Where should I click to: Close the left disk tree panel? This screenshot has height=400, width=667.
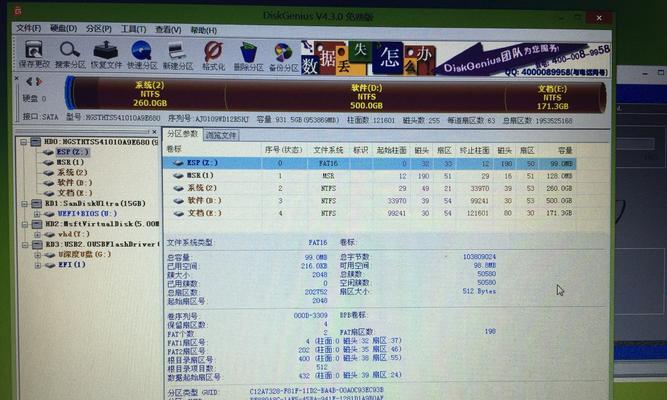(154, 132)
